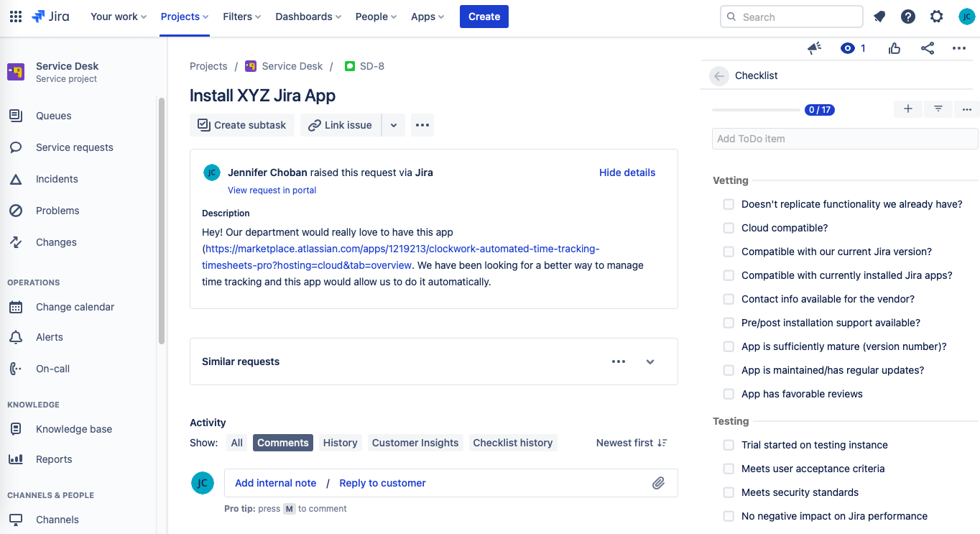Click the Alerts bell icon in sidebar
Screen dimensions: 980x534
(x=16, y=337)
